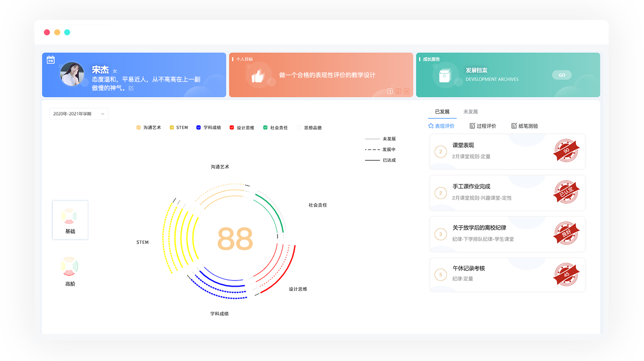Viewport: 644px width, 361px height.
Task: Uncheck the 沟通艺术 legend checkbox
Action: [x=139, y=128]
